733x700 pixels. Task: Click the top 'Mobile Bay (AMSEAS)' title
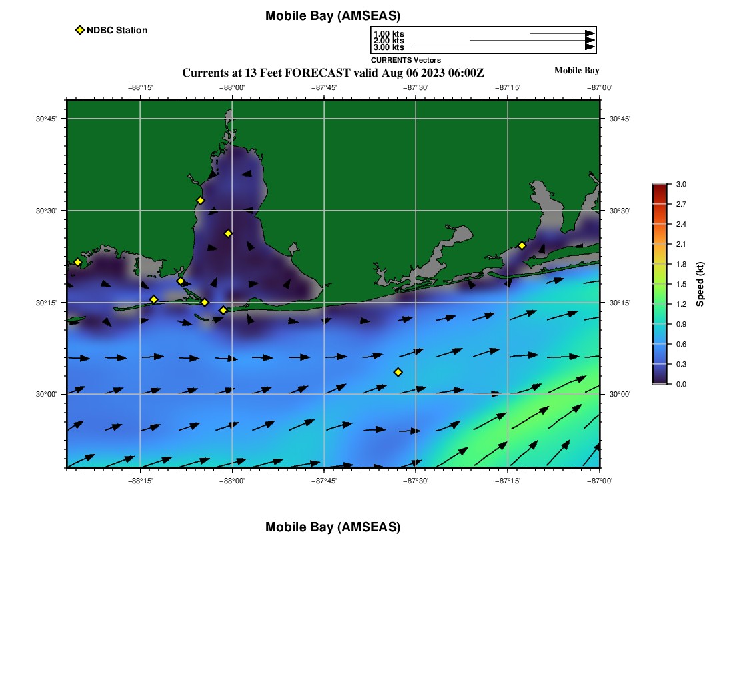point(333,16)
